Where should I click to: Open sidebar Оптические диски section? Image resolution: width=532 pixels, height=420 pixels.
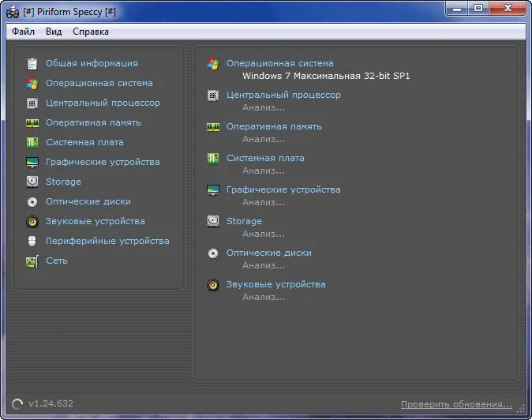(x=88, y=201)
